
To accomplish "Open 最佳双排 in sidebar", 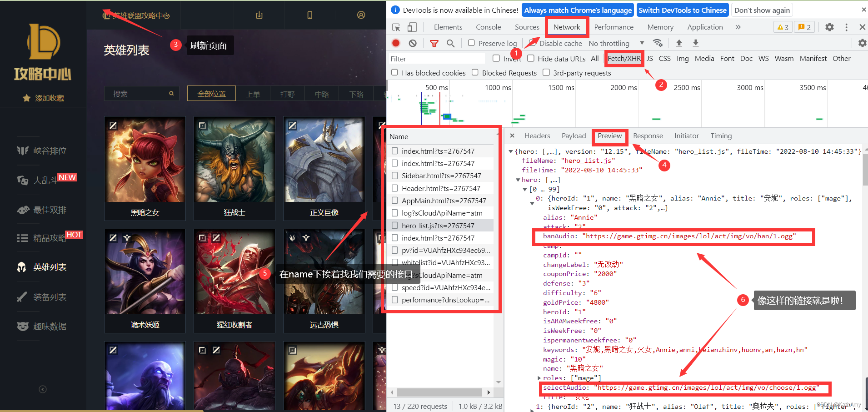I will pyautogui.click(x=42, y=210).
